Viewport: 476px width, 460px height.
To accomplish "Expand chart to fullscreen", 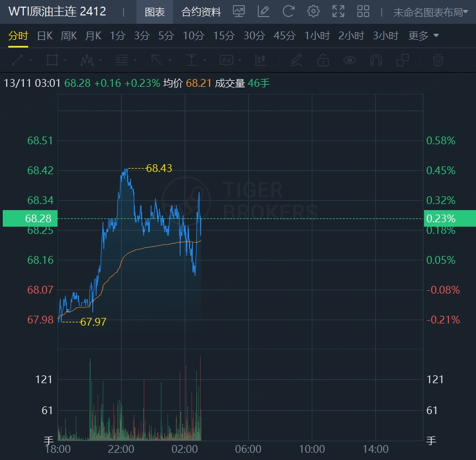I will pyautogui.click(x=338, y=11).
